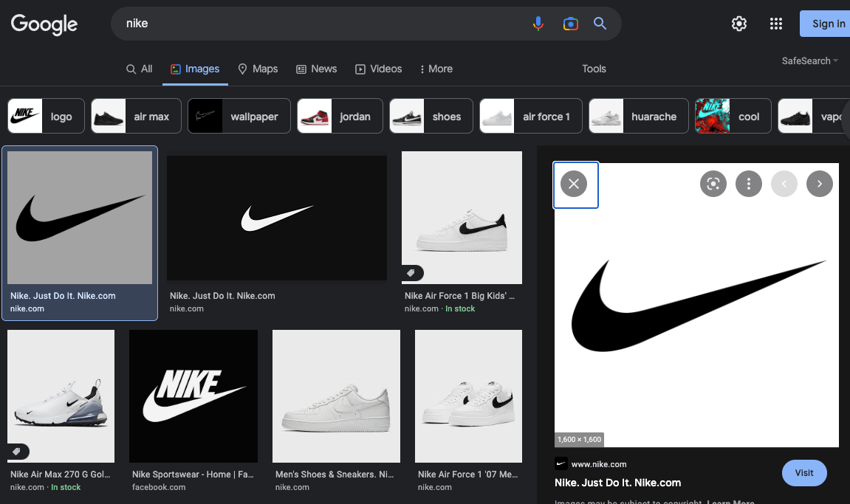Open the Videos tab
The image size is (850, 504).
pyautogui.click(x=378, y=69)
